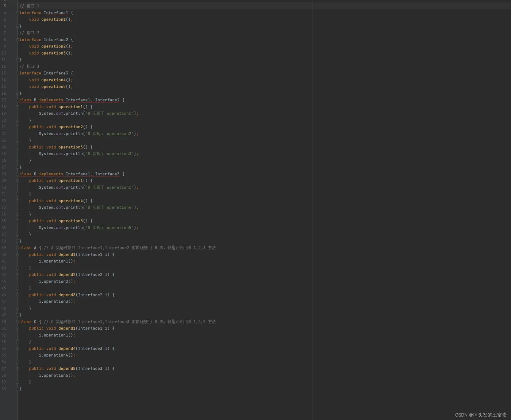Collapse the interface Interface1 fold marker
The height and width of the screenshot is (420, 511).
[18, 13]
